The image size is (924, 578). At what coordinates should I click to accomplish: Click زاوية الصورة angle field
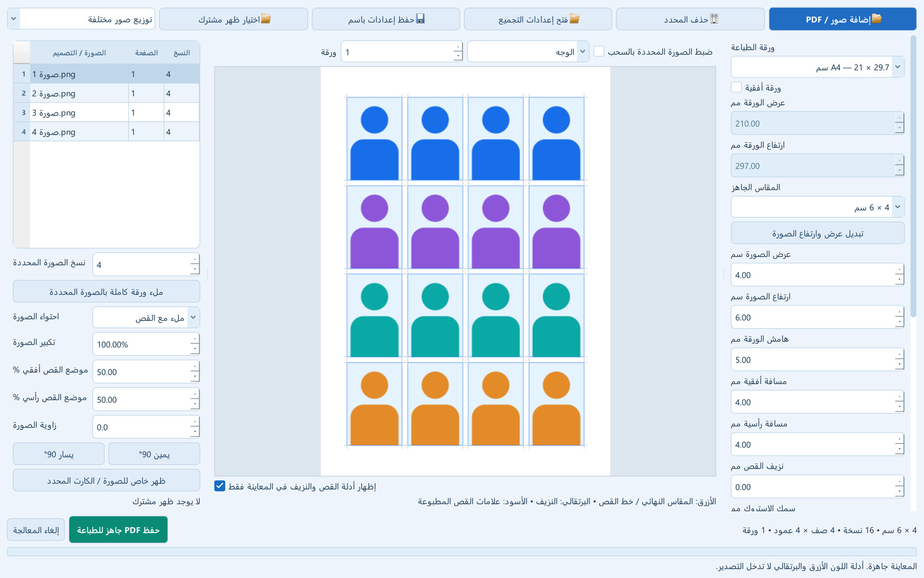click(146, 427)
